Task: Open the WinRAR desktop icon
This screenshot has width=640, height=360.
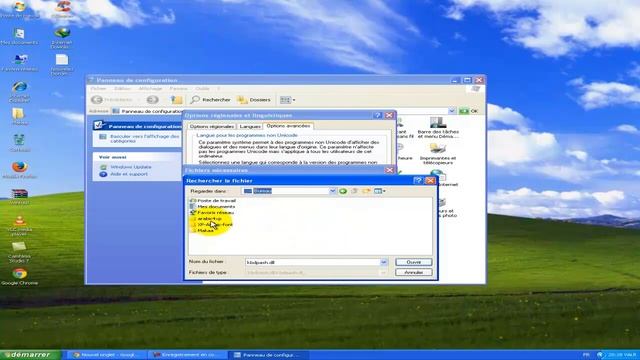Action: coord(20,197)
